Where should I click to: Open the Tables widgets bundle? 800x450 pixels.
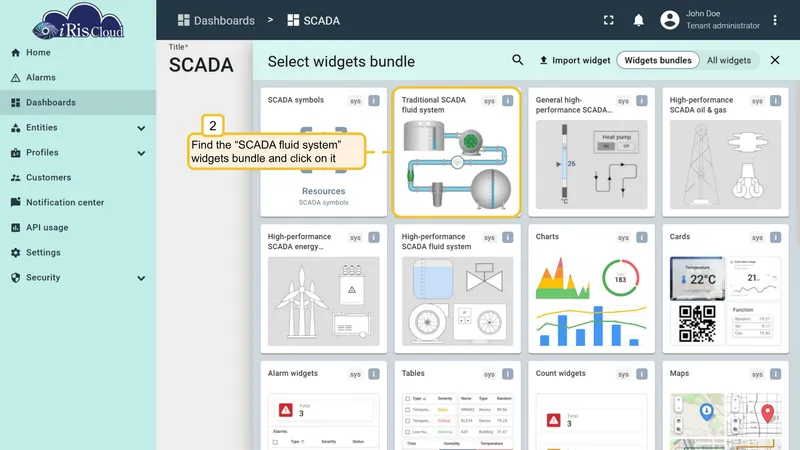pos(457,406)
